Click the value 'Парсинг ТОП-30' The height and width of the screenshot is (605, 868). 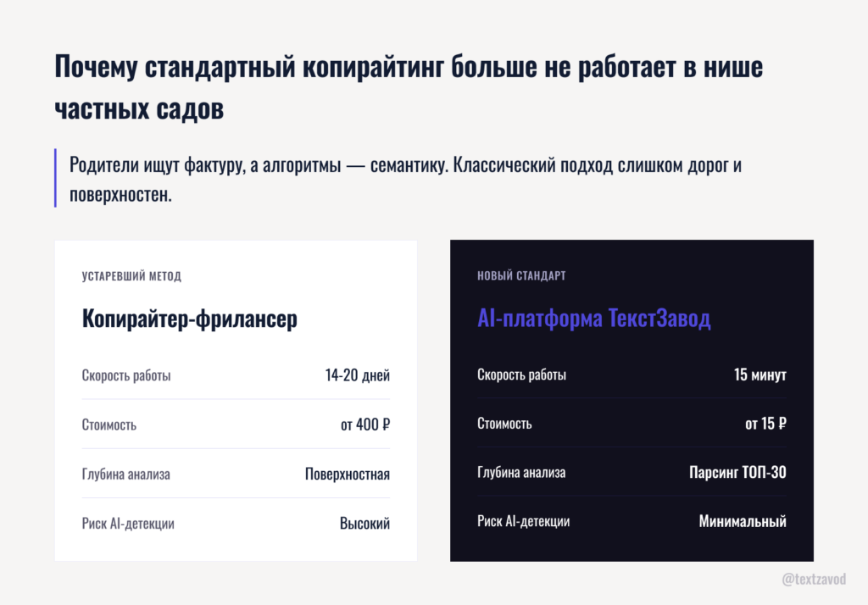click(x=738, y=472)
